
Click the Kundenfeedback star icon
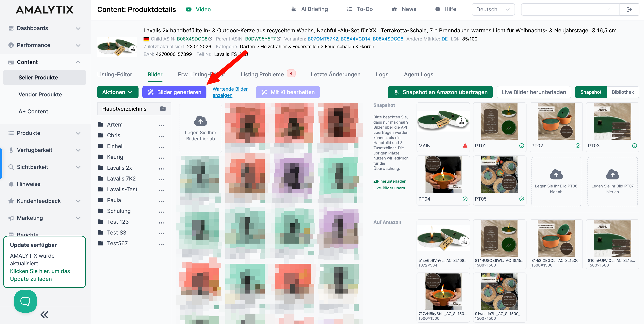point(11,201)
